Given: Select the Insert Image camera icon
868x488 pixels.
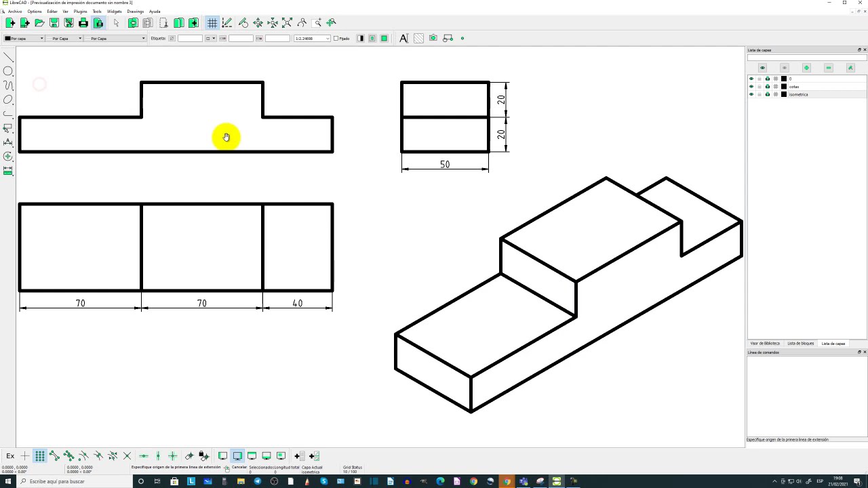Looking at the screenshot, I should pyautogui.click(x=433, y=39).
